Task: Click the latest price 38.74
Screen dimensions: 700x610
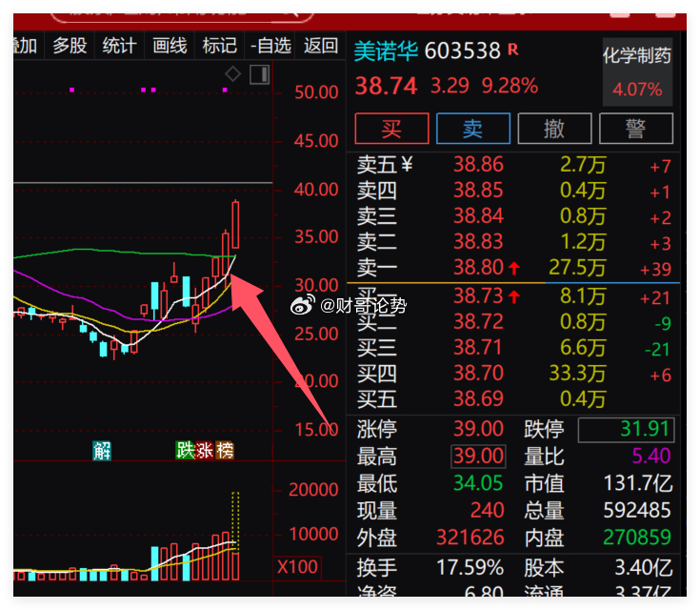Action: click(386, 86)
